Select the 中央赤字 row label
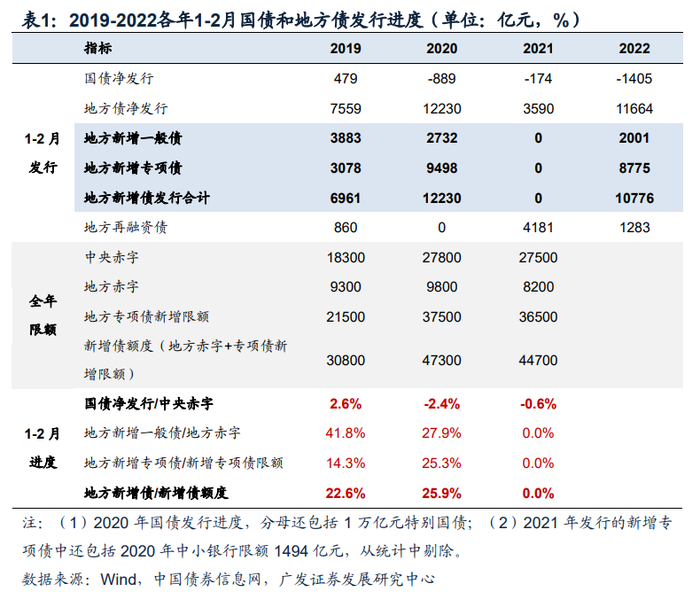Screen dimensions: 700x600 click(x=112, y=257)
